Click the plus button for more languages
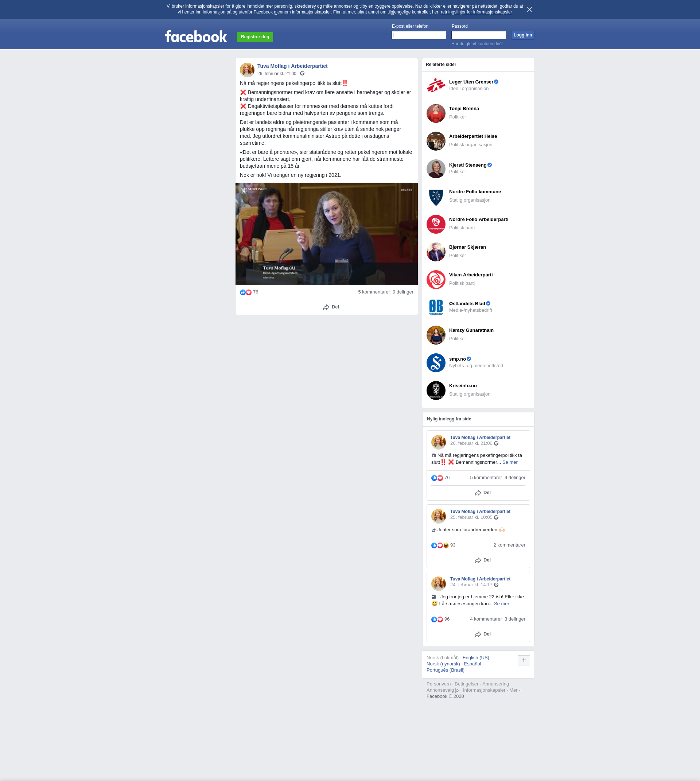 524,660
